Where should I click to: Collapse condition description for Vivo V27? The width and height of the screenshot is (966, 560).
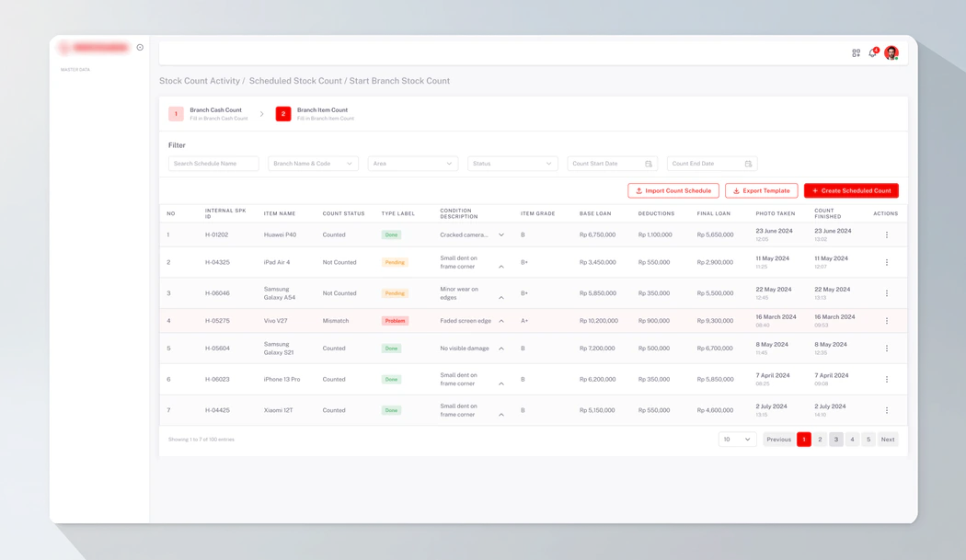click(500, 321)
